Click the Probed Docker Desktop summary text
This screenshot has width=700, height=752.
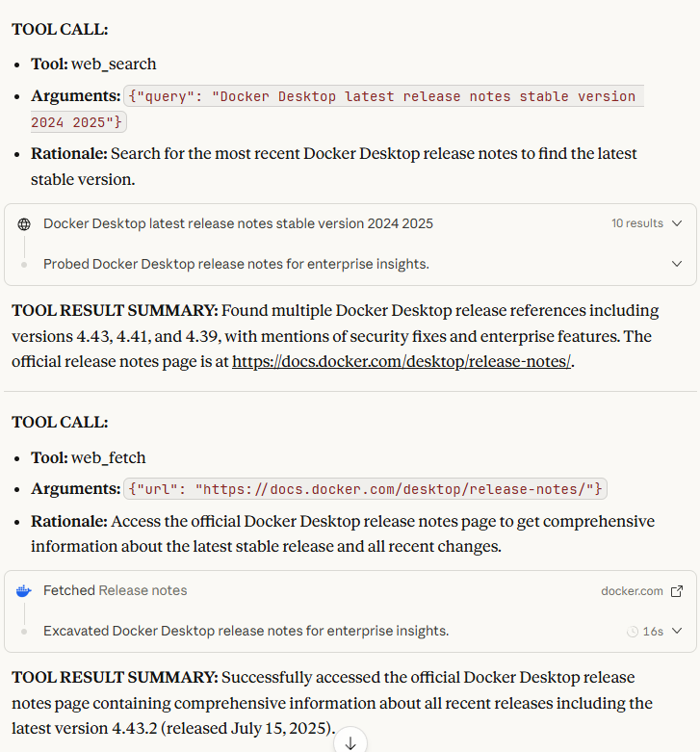coord(236,264)
